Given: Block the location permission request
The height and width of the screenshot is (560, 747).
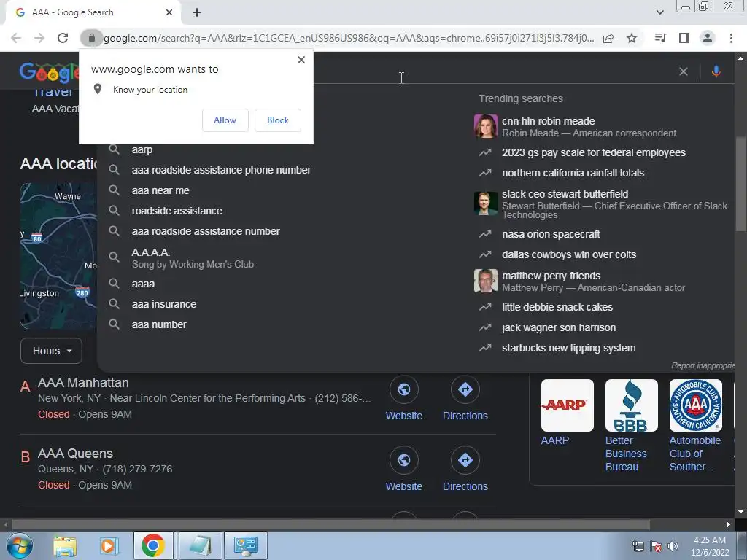Looking at the screenshot, I should tap(278, 120).
